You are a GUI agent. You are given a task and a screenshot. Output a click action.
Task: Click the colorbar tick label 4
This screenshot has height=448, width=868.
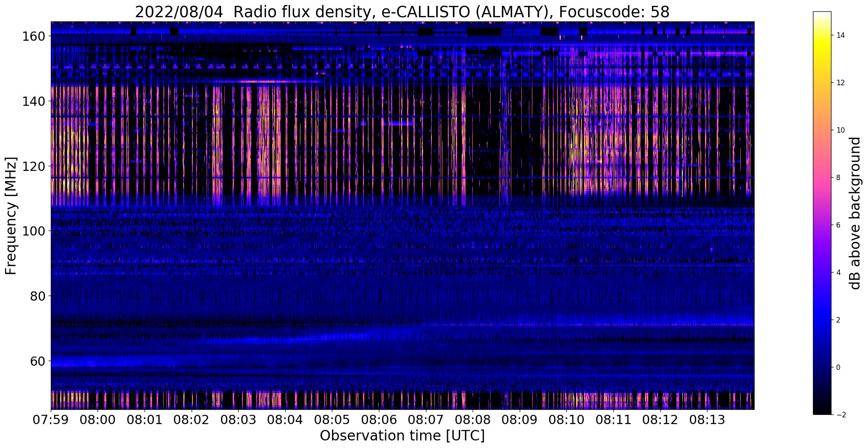pyautogui.click(x=839, y=272)
